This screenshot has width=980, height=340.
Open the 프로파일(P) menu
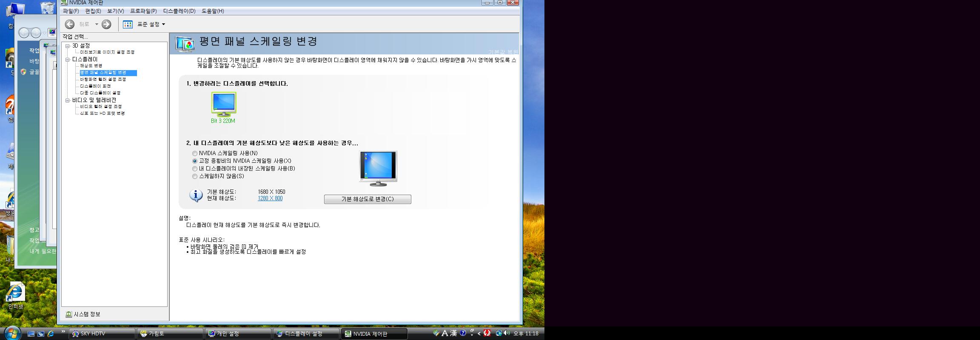point(143,11)
